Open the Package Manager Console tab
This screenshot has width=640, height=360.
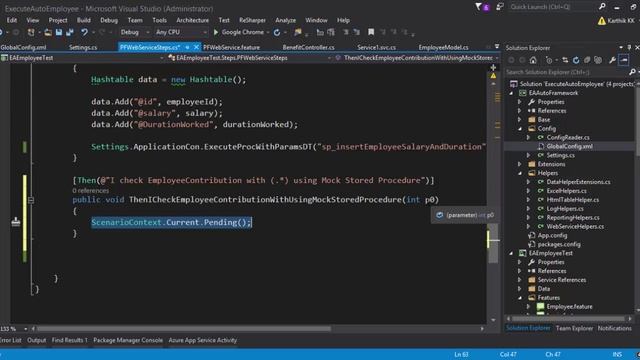coord(128,340)
